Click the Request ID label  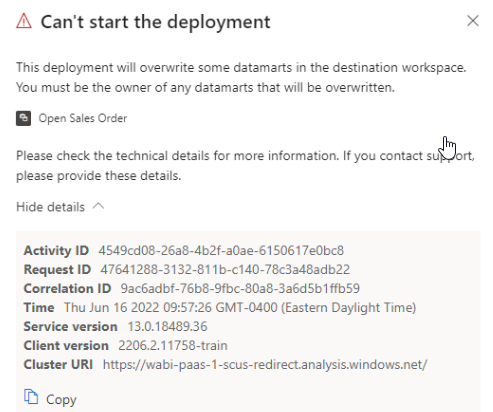point(57,270)
